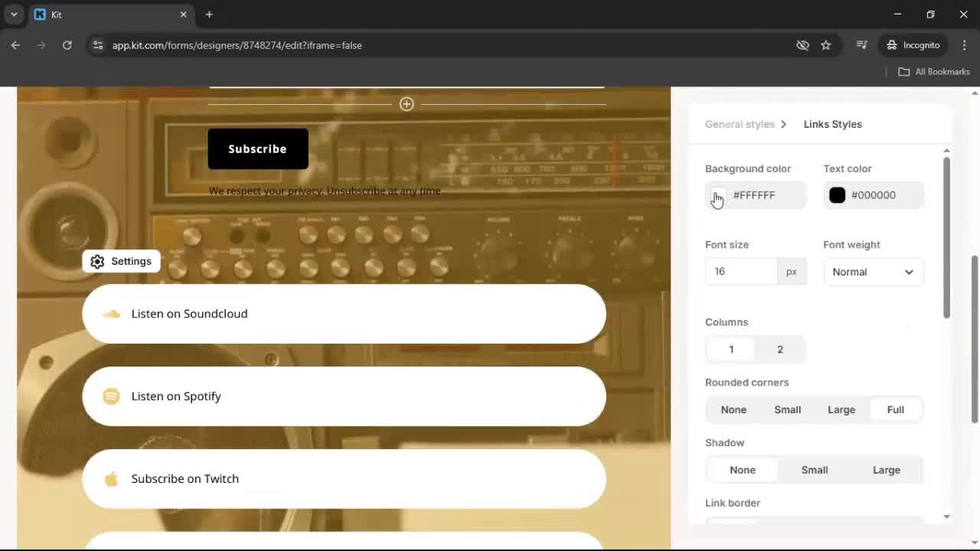Click the Spotify icon on the link button
Viewport: 980px width, 551px height.
111,396
